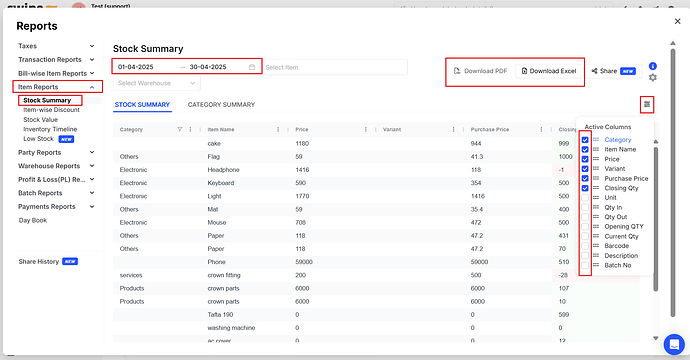Screen dimensions: 690x360
Task: Click the scroll-down arrow at table bottom
Action: 656,338
